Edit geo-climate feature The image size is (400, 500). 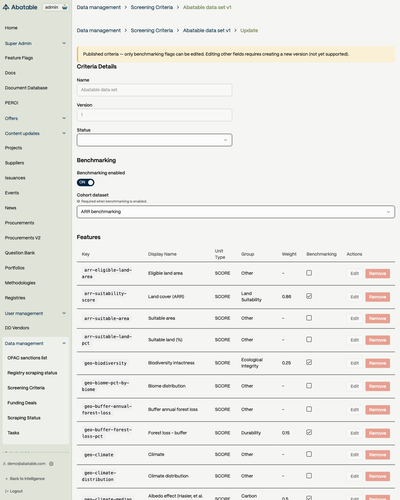354,455
